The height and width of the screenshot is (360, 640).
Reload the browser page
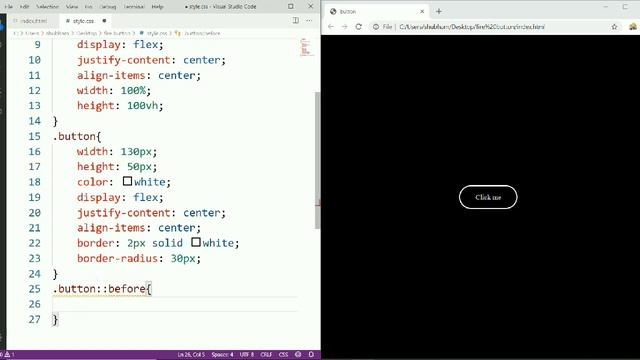pos(359,27)
